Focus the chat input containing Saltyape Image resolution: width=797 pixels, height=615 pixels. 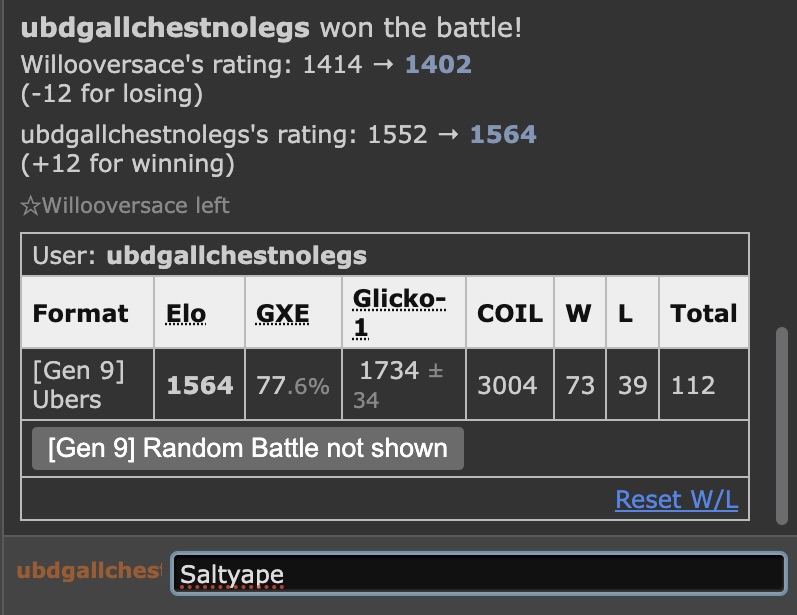[x=478, y=574]
